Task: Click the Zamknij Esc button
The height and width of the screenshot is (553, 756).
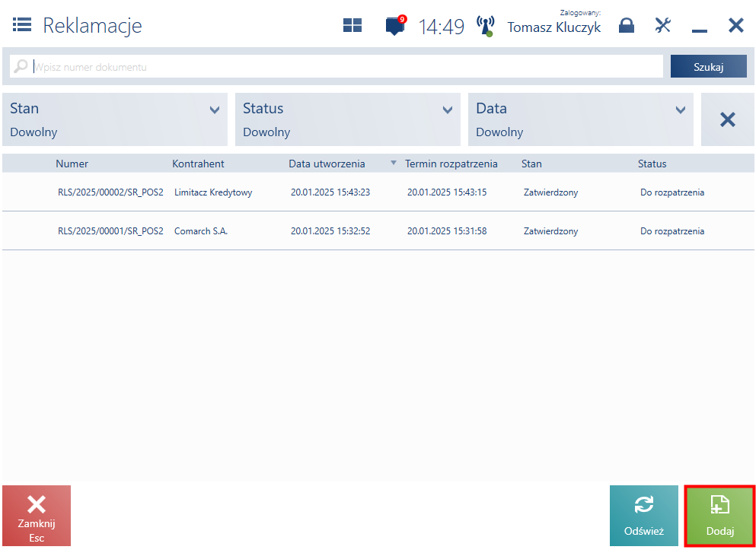Action: point(37,516)
